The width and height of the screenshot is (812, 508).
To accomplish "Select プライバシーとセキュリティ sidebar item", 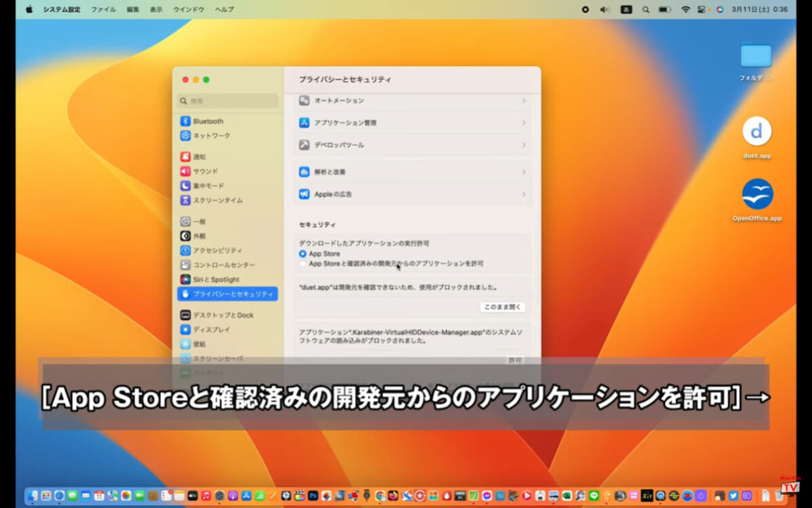I will tap(227, 294).
